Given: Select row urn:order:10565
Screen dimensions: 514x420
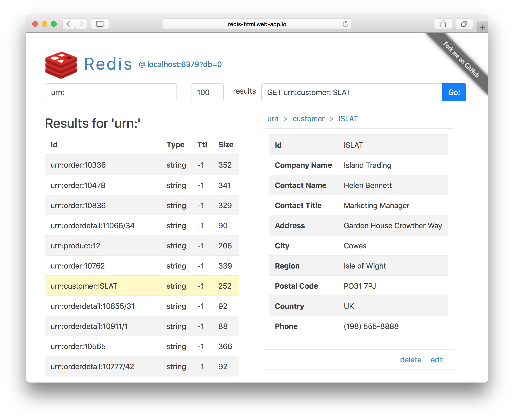Looking at the screenshot, I should (x=78, y=346).
